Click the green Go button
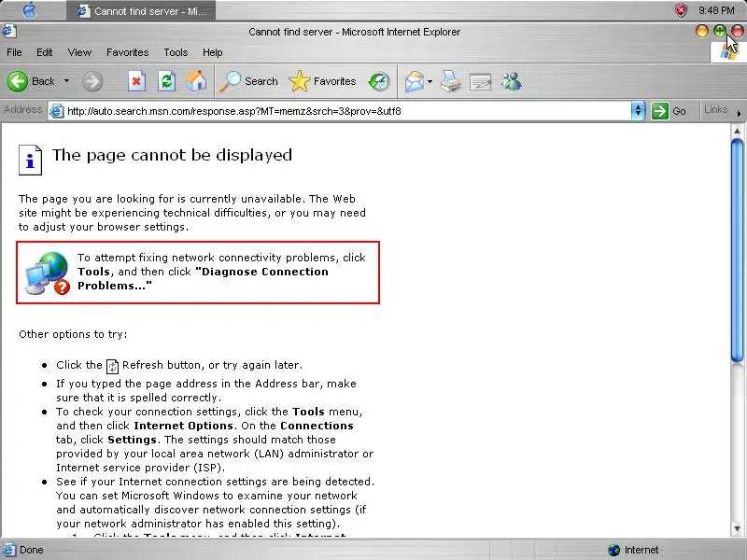Screen dimensions: 747x560 [x=669, y=111]
